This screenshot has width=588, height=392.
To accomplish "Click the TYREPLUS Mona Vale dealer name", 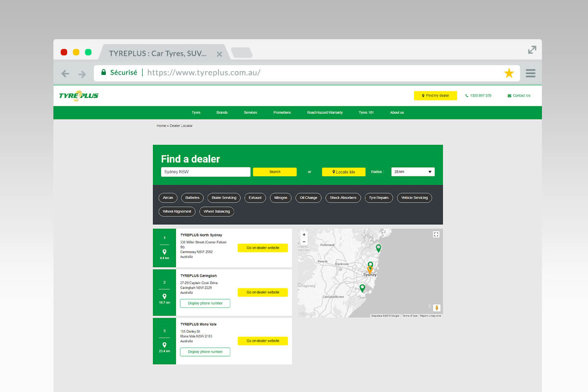I will [x=198, y=324].
